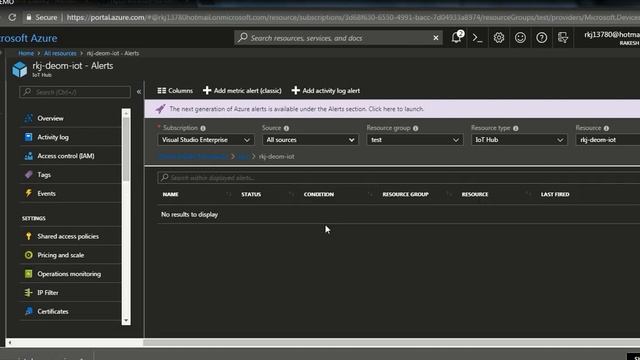Open the Subscription dropdown Visual Studio Enterprise

click(x=205, y=140)
